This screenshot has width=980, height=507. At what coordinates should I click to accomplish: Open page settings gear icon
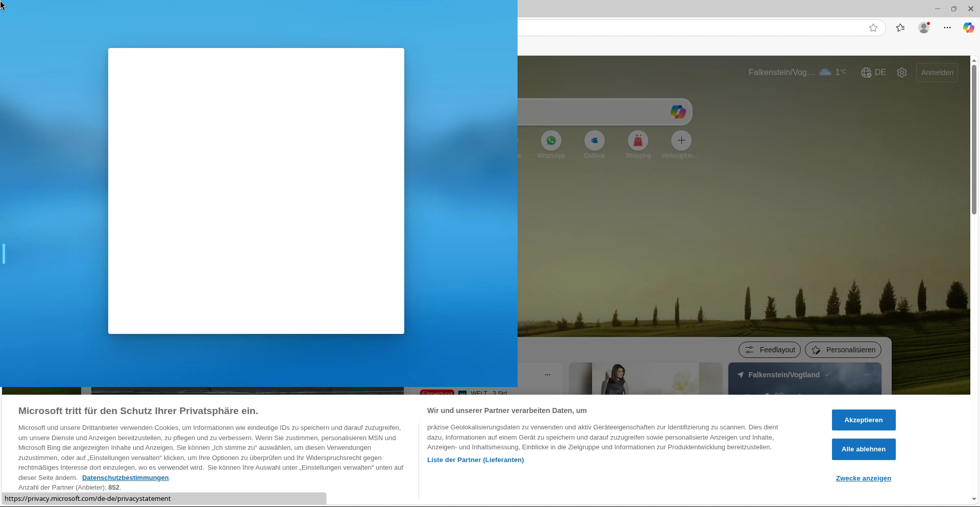click(902, 73)
